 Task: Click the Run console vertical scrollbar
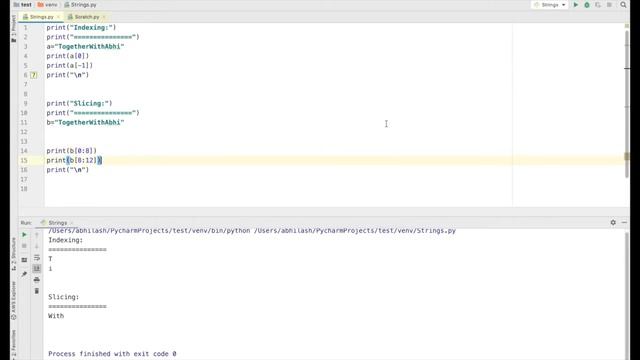[627, 296]
